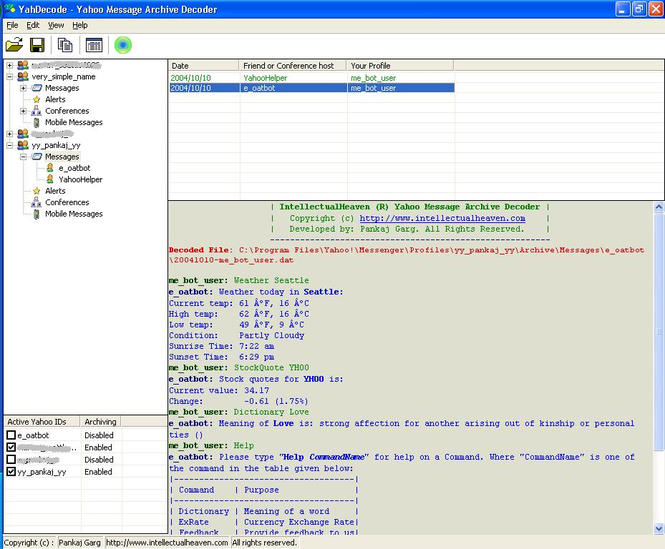Open archive folder toolbar icon
This screenshot has height=549, width=665.
tap(14, 45)
